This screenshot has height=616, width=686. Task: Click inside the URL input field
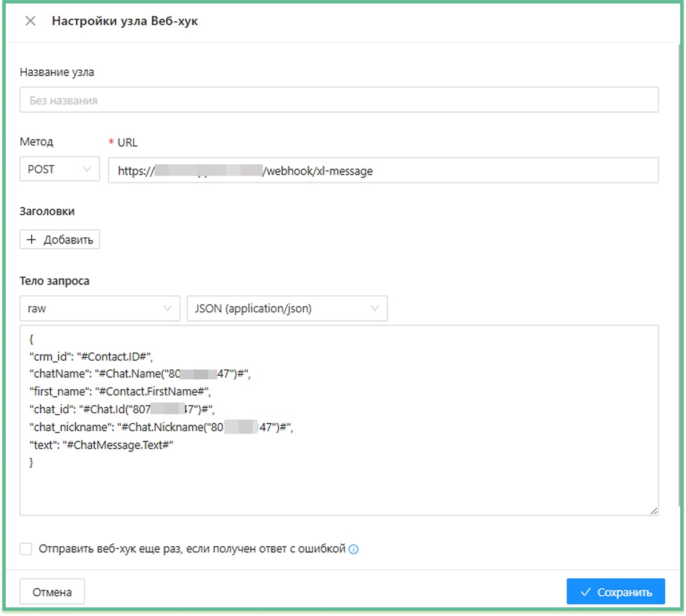(462, 171)
